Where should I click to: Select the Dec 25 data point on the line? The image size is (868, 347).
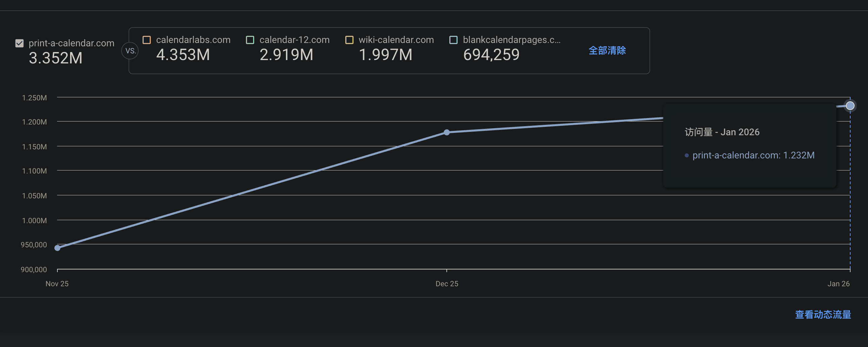coord(447,133)
